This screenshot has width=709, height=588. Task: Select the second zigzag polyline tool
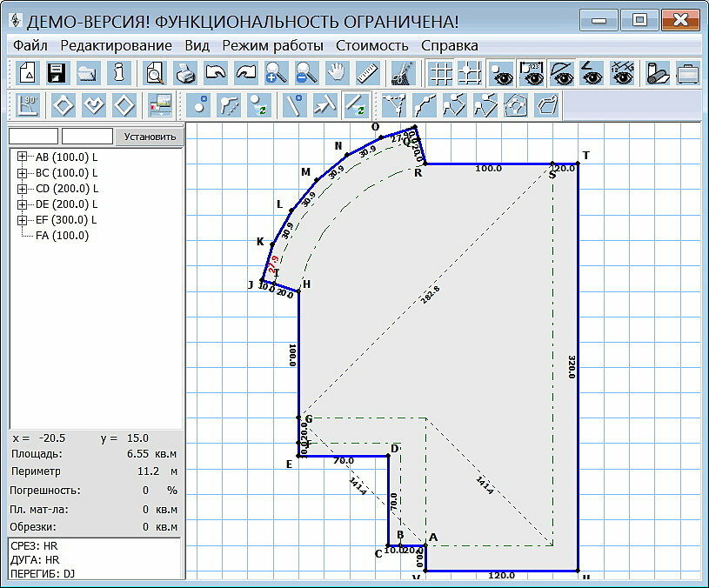click(485, 105)
